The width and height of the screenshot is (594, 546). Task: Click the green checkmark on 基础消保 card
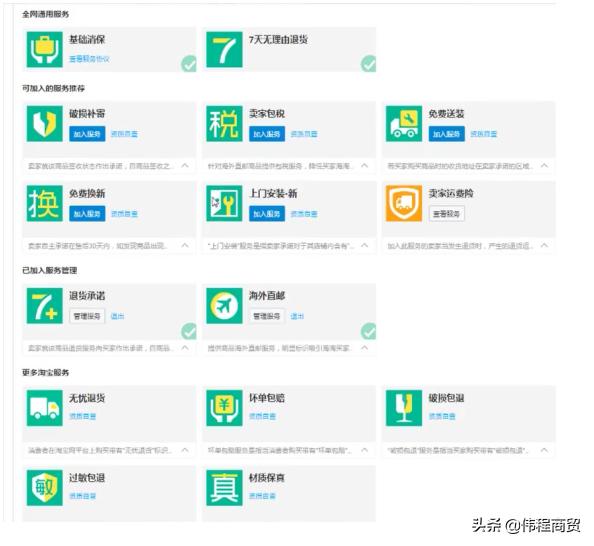[189, 64]
